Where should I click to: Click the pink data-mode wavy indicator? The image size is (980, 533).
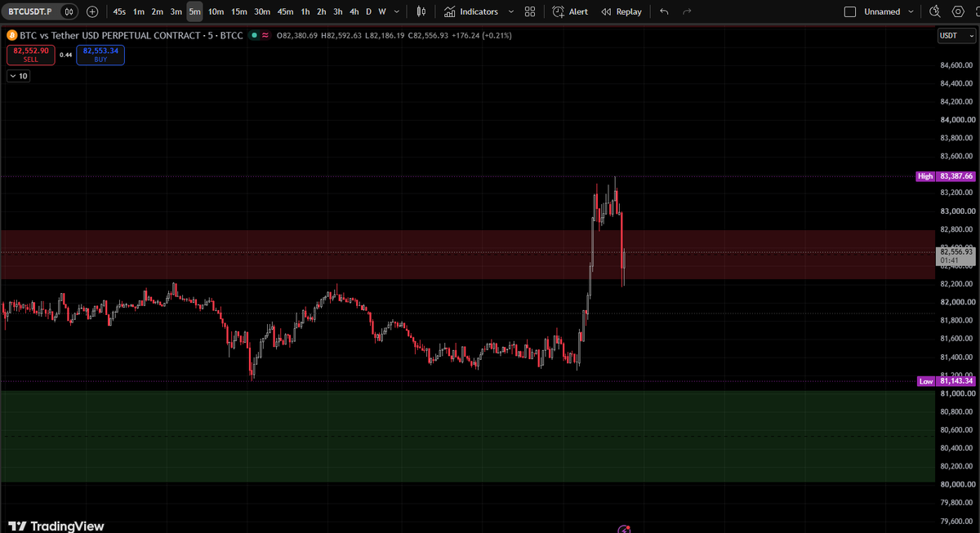[266, 36]
